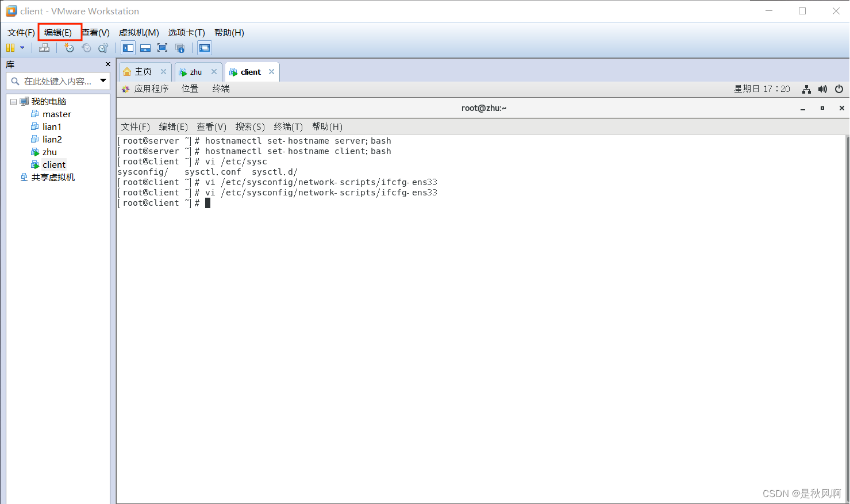Open the terminal 查看(V) menu
This screenshot has width=850, height=504.
211,127
